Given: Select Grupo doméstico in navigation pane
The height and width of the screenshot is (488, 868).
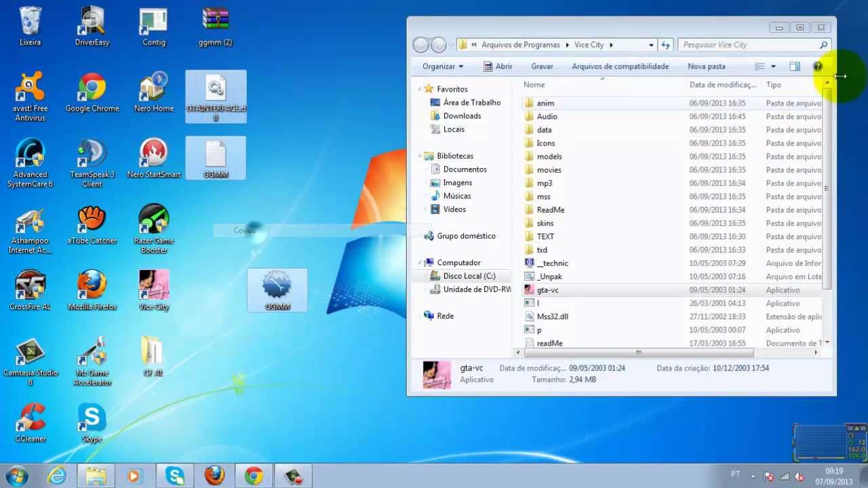Looking at the screenshot, I should tap(460, 236).
